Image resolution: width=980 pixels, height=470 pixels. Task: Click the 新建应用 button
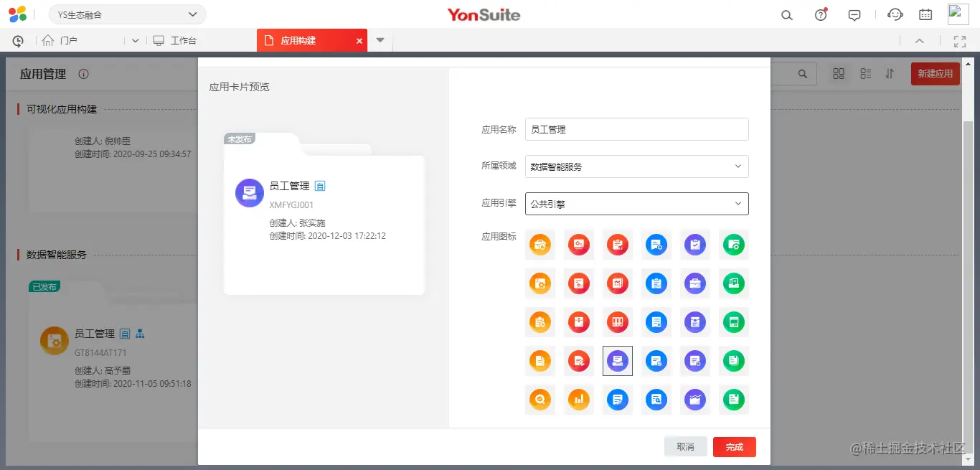click(x=936, y=73)
